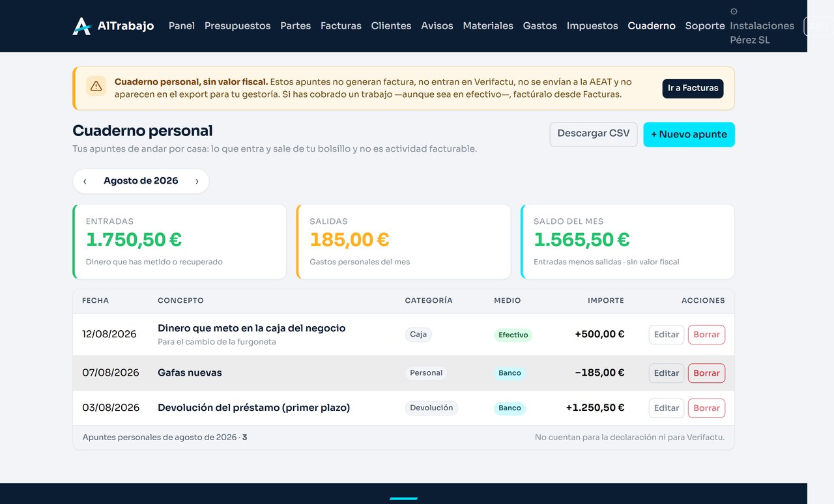This screenshot has height=504, width=834.
Task: Open the Soporte page
Action: pos(705,26)
